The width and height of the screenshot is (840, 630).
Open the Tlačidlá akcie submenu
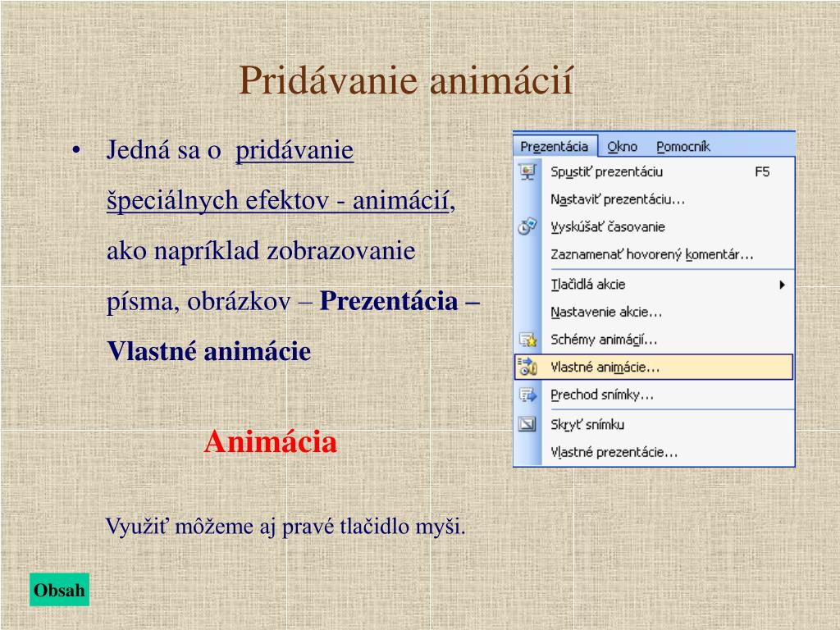click(x=654, y=285)
